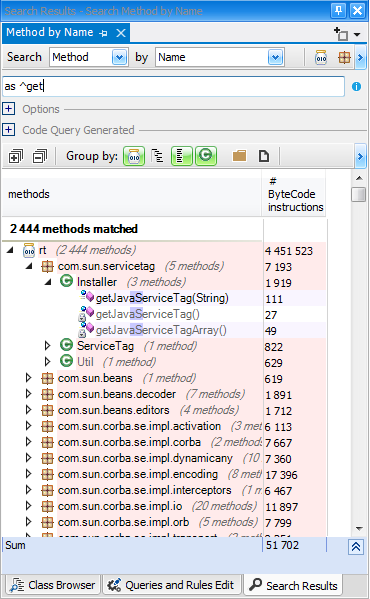Switch to Queries and Rules Edit tab
Image resolution: width=370 pixels, height=599 pixels.
(x=171, y=585)
